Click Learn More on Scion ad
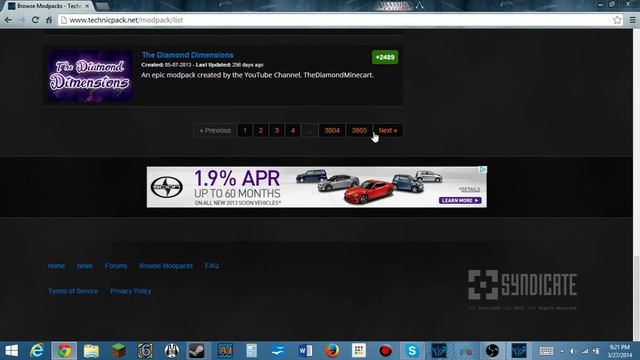 point(460,200)
